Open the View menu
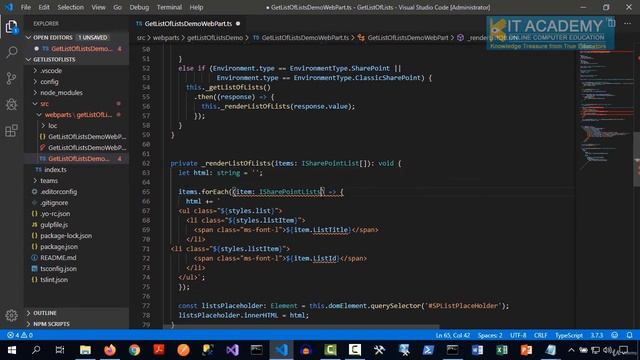The width and height of the screenshot is (640, 360). pos(98,7)
